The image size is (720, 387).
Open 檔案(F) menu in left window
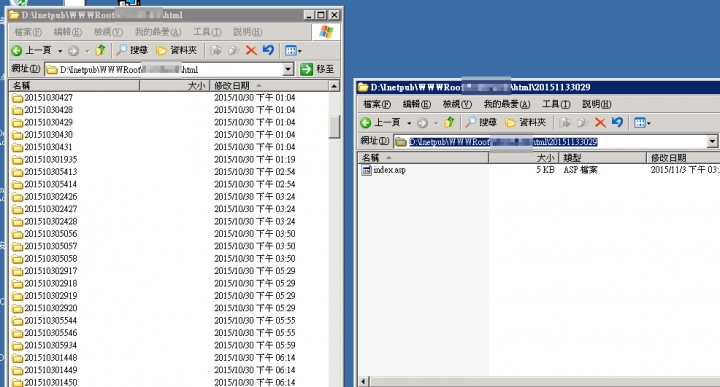point(28,32)
